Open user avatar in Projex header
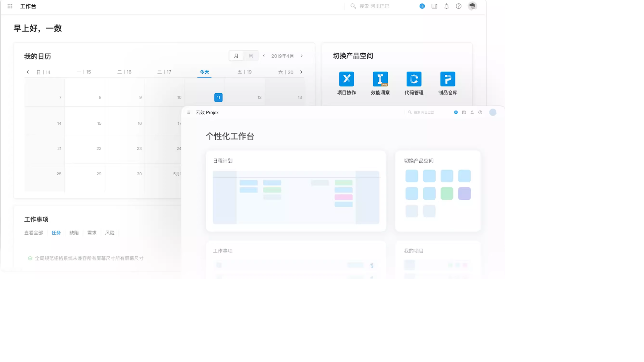 click(493, 112)
